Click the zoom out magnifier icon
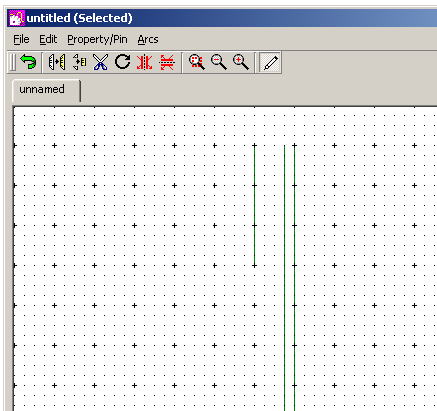The width and height of the screenshot is (437, 411). pyautogui.click(x=219, y=62)
